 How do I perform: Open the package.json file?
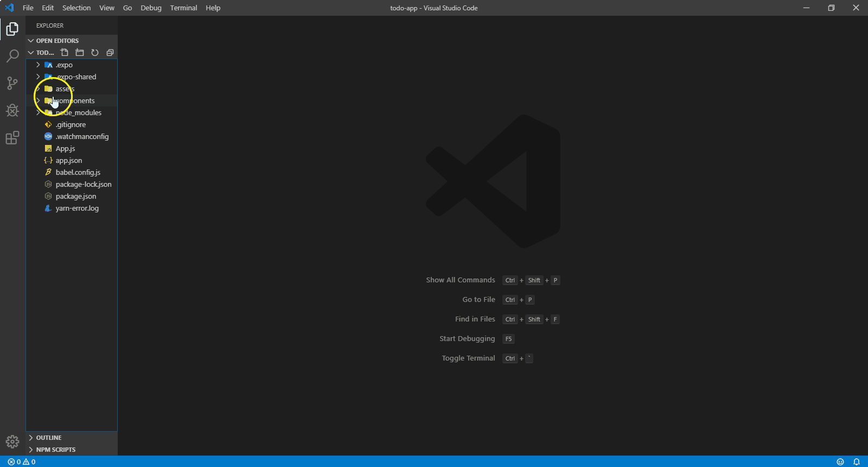[x=75, y=196]
